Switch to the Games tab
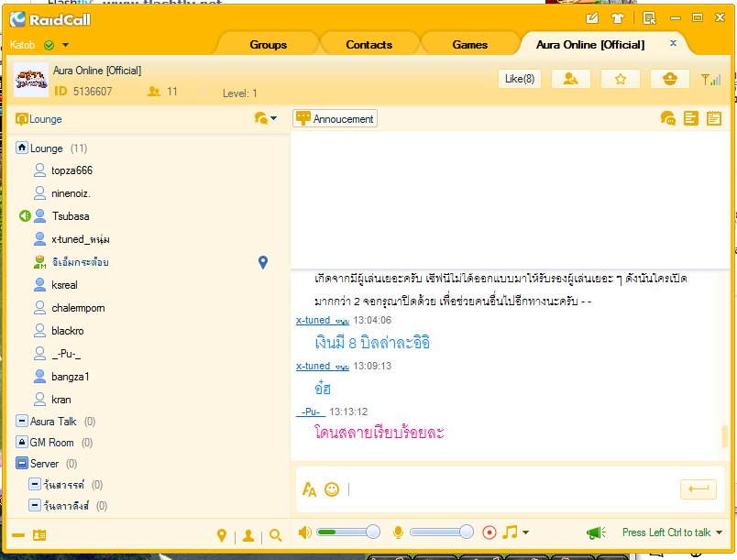737x560 pixels. 470,45
